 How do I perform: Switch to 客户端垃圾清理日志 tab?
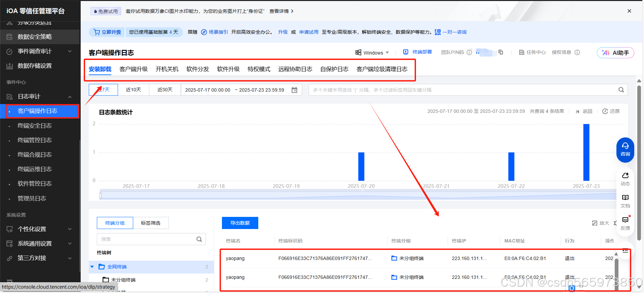coord(382,69)
